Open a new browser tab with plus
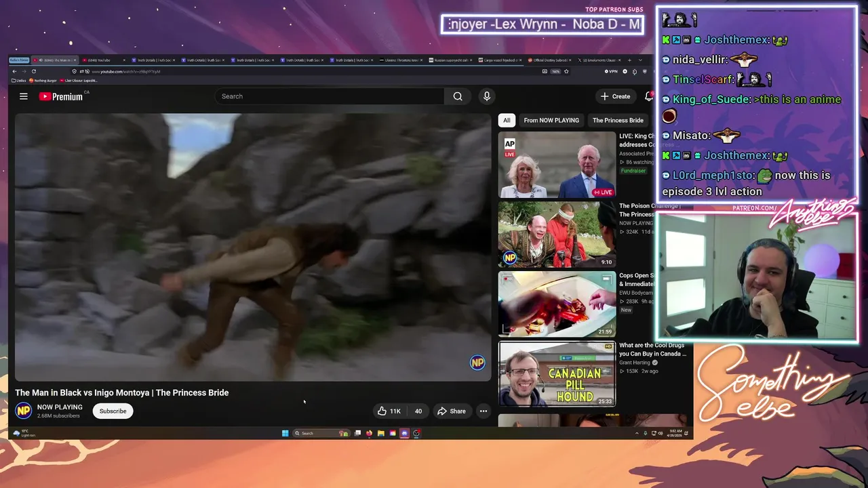Image resolution: width=868 pixels, height=488 pixels. click(x=629, y=60)
